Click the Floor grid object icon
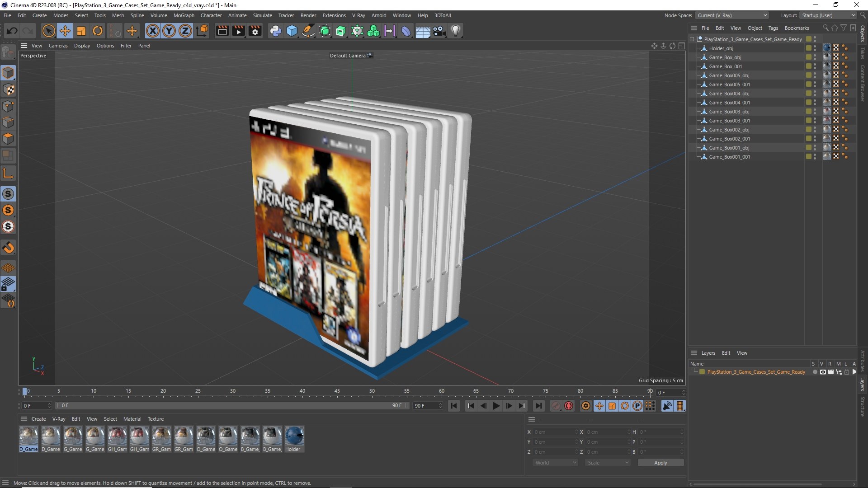This screenshot has height=488, width=868. (x=423, y=31)
